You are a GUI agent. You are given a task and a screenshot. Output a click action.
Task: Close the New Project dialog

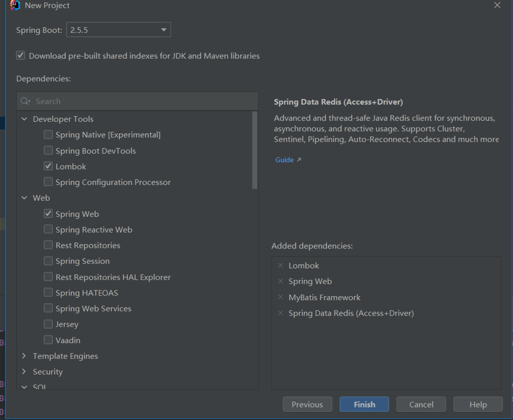point(497,5)
